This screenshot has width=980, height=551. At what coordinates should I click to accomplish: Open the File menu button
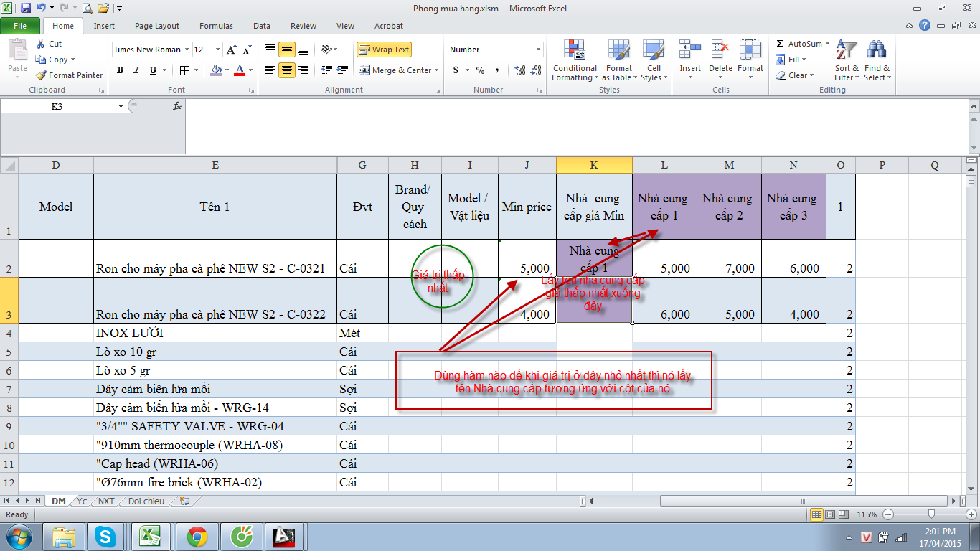20,26
